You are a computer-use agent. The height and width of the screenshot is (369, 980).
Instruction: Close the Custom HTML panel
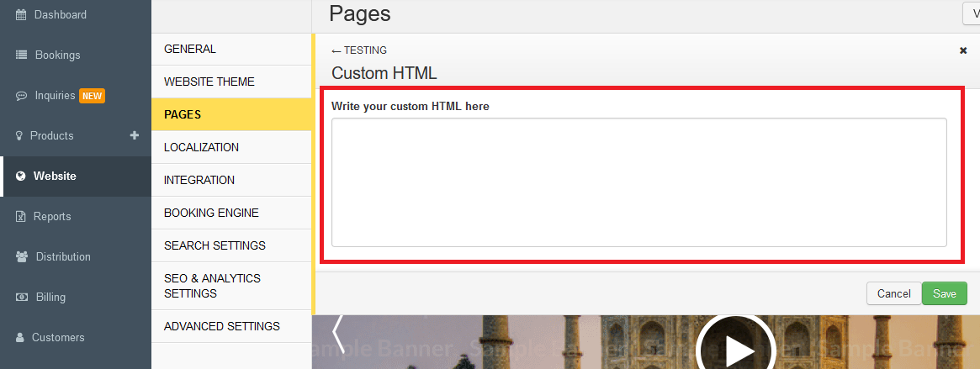point(963,50)
